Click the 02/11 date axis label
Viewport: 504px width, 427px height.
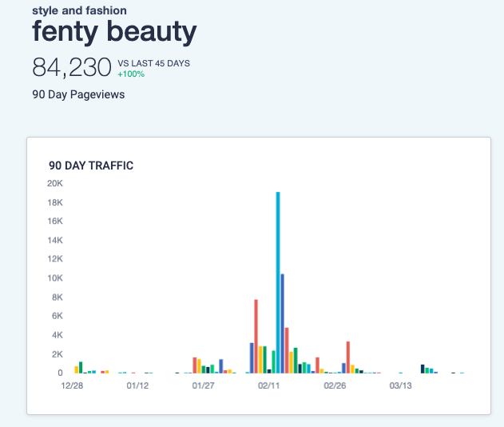tap(268, 385)
